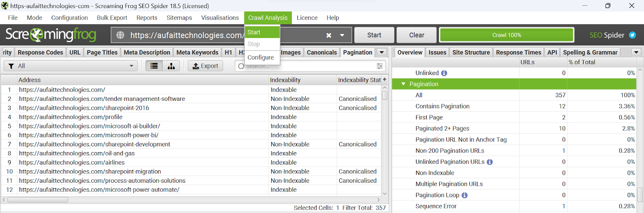Sort by Indexability column header
The width and height of the screenshot is (644, 213).
tap(303, 80)
